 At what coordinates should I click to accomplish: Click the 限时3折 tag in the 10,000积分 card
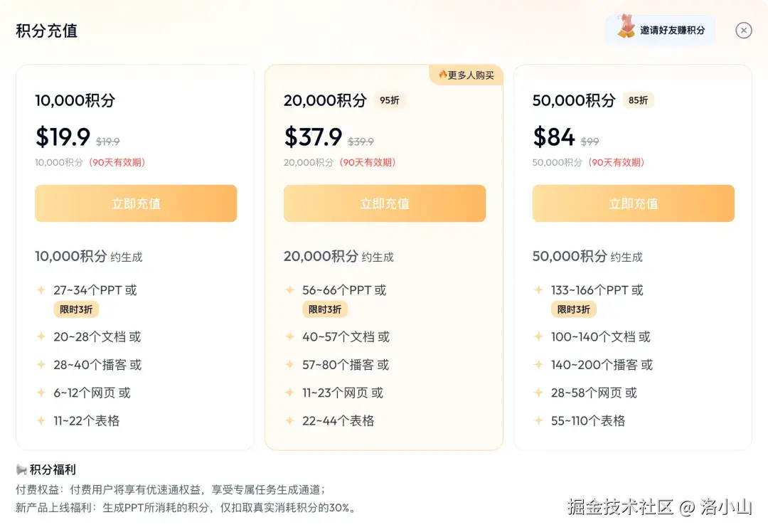[x=75, y=309]
